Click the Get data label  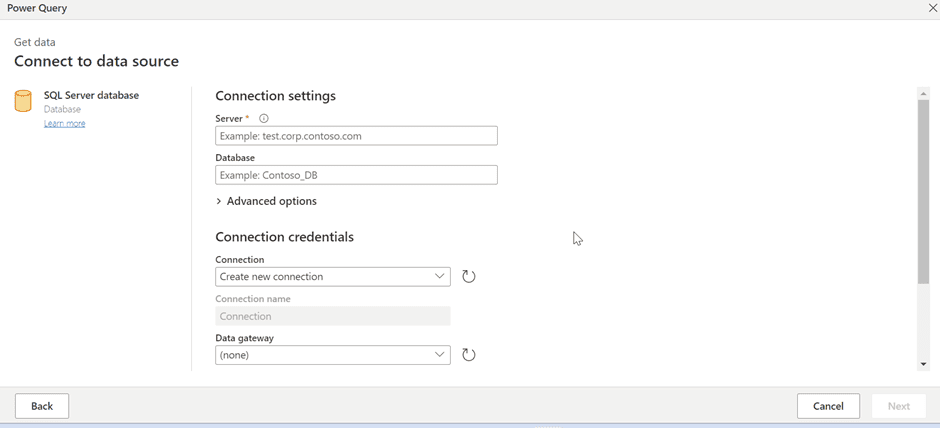pyautogui.click(x=35, y=42)
